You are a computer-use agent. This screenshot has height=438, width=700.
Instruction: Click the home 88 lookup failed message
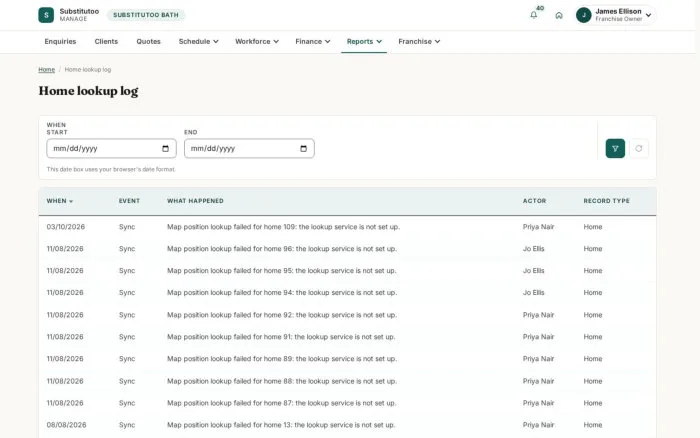click(282, 381)
